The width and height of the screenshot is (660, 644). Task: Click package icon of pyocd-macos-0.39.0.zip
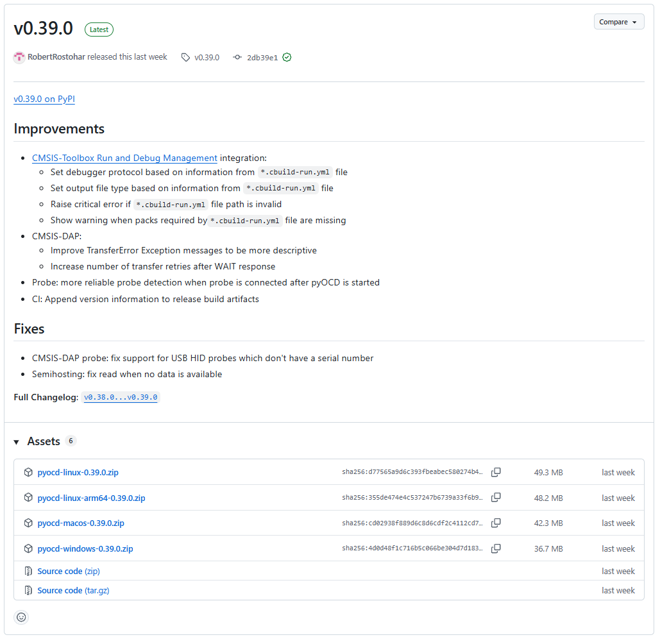coord(28,523)
